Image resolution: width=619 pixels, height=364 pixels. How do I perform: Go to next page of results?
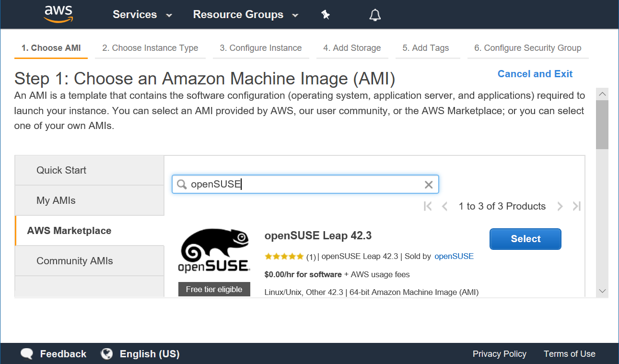click(560, 206)
